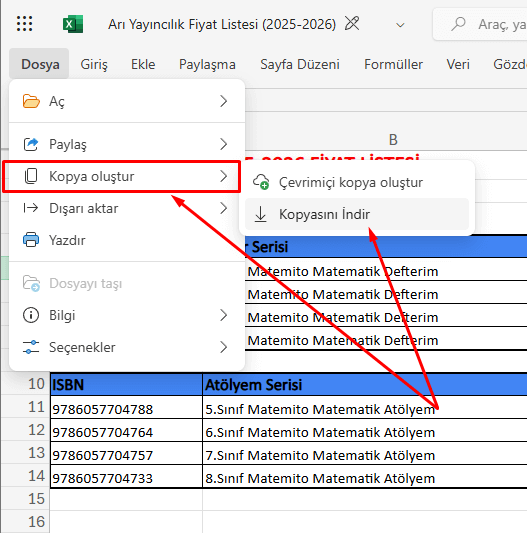Viewport: 527px width, 533px height.
Task: Select the Bilgi menu entry
Action: pos(127,315)
